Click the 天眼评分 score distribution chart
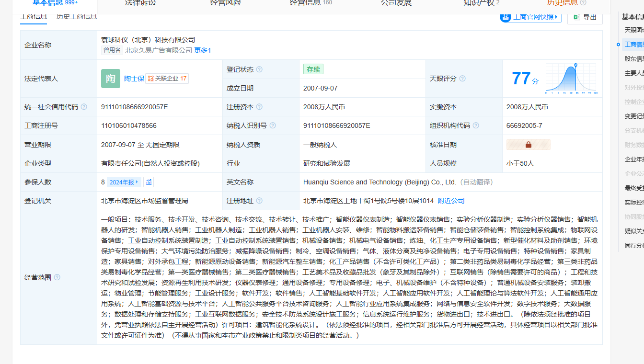Viewport: 644px width, 364px height. point(572,79)
